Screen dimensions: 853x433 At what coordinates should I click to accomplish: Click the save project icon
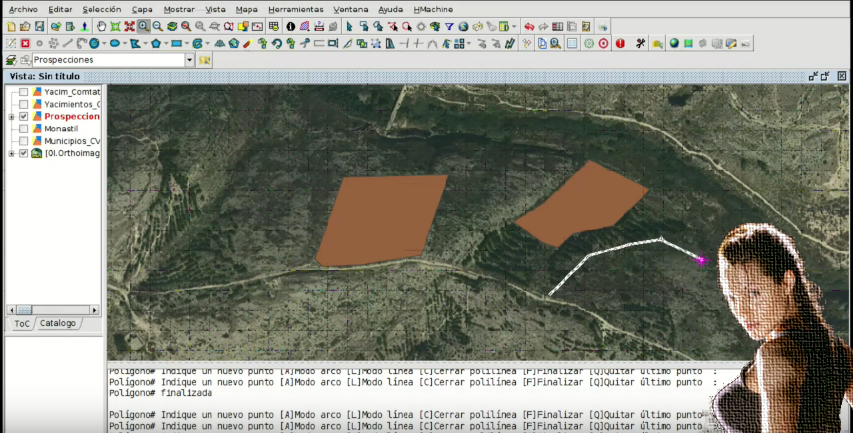click(39, 26)
